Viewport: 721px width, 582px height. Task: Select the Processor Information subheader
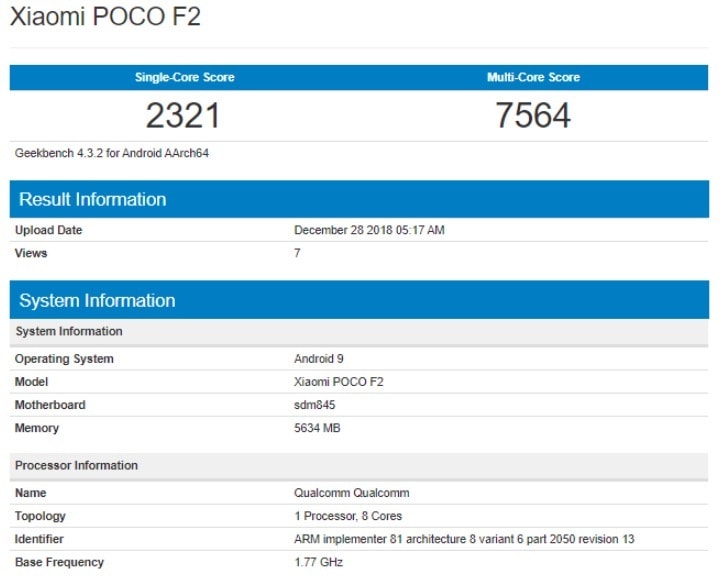coord(359,466)
